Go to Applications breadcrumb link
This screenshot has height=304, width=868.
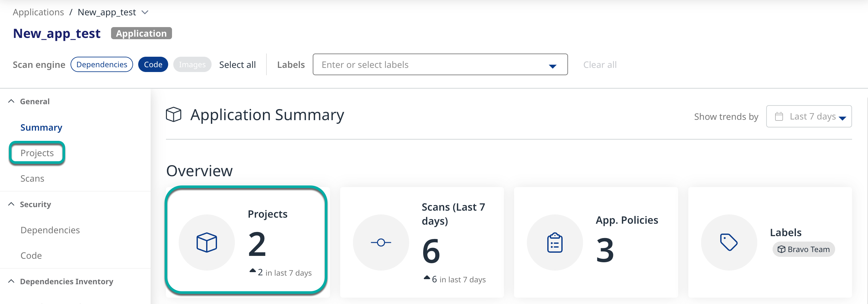pyautogui.click(x=38, y=12)
